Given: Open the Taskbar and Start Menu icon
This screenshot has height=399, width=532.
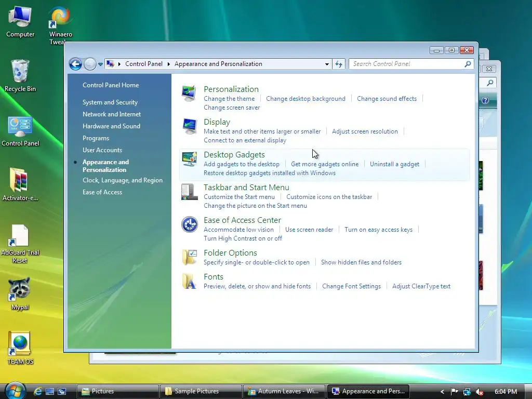Looking at the screenshot, I should pyautogui.click(x=189, y=192).
